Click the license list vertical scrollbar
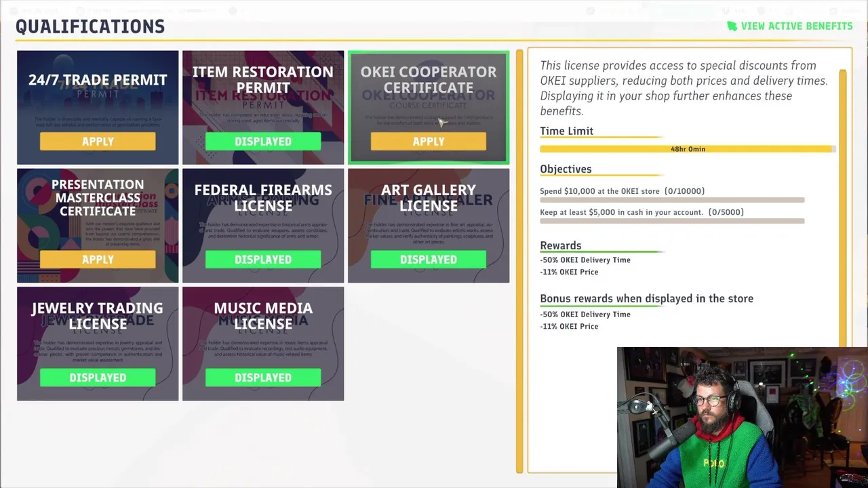The width and height of the screenshot is (868, 488). click(519, 261)
